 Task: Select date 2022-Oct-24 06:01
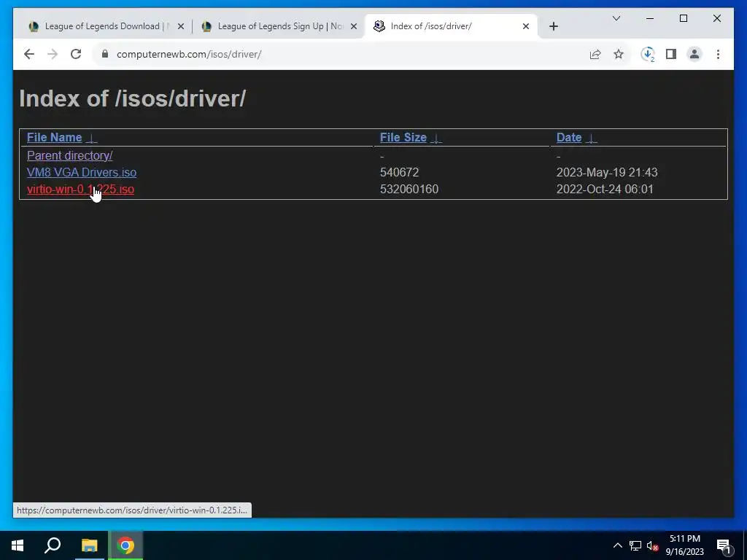pyautogui.click(x=605, y=190)
